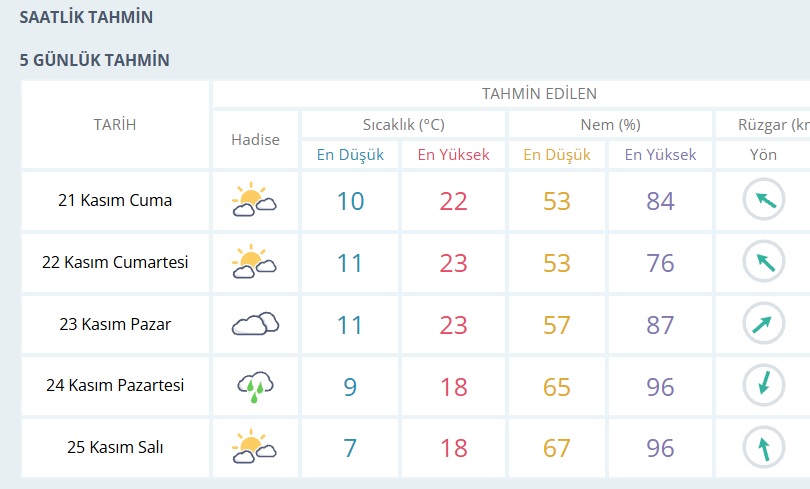Select the 24 Kasım Pazartesi date cell

pyautogui.click(x=115, y=386)
